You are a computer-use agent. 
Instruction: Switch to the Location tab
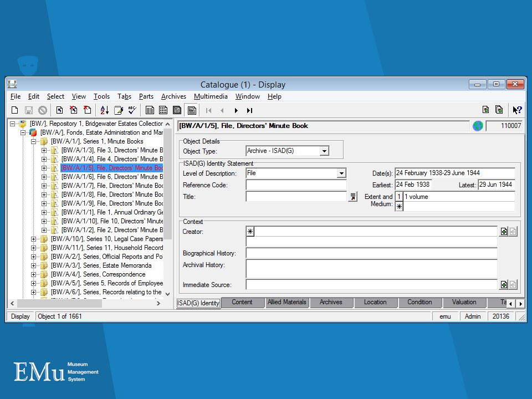pos(375,302)
